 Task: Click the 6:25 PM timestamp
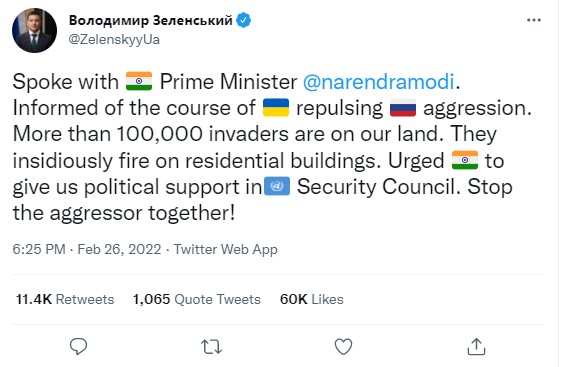tap(39, 249)
